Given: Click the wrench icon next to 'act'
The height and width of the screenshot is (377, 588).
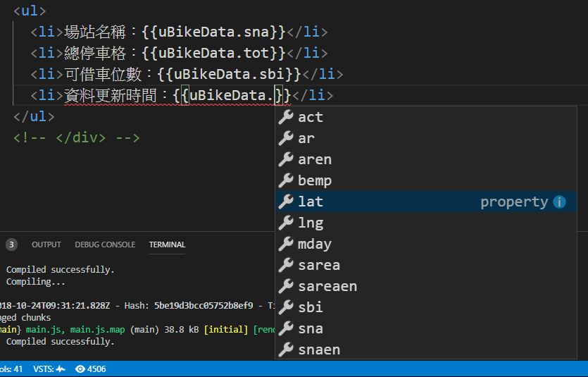Looking at the screenshot, I should coord(286,117).
